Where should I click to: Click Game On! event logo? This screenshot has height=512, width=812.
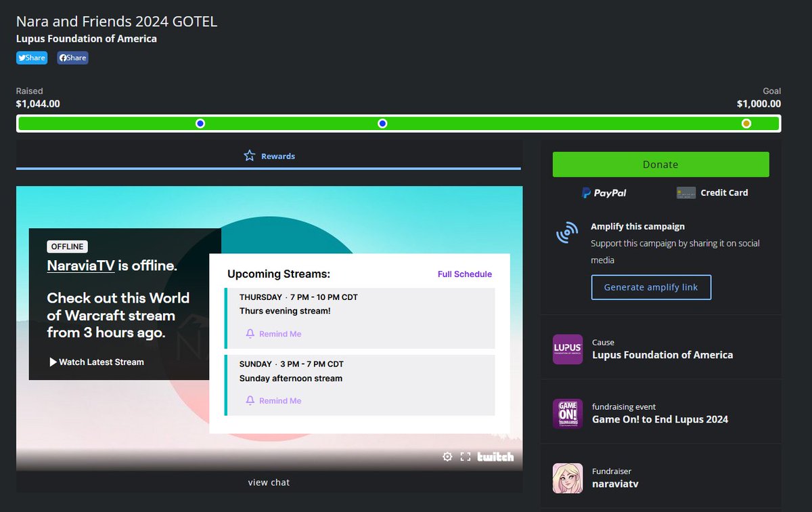[568, 414]
